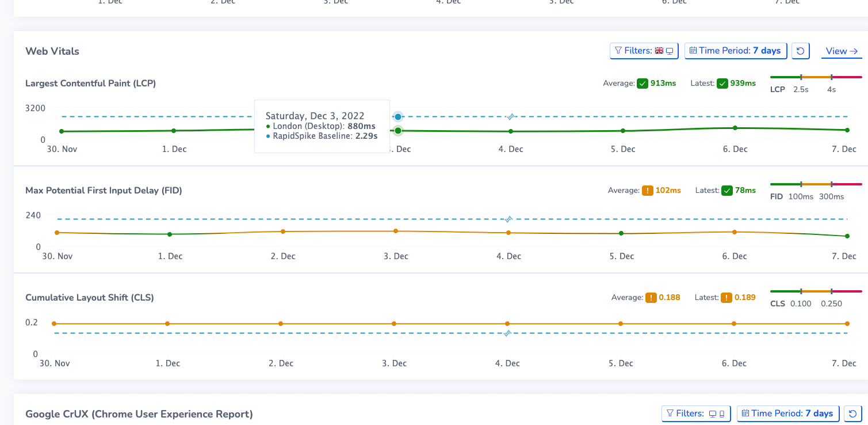Viewport: 868px width, 425px height.
Task: Click FID latest value 78ms
Action: point(745,191)
